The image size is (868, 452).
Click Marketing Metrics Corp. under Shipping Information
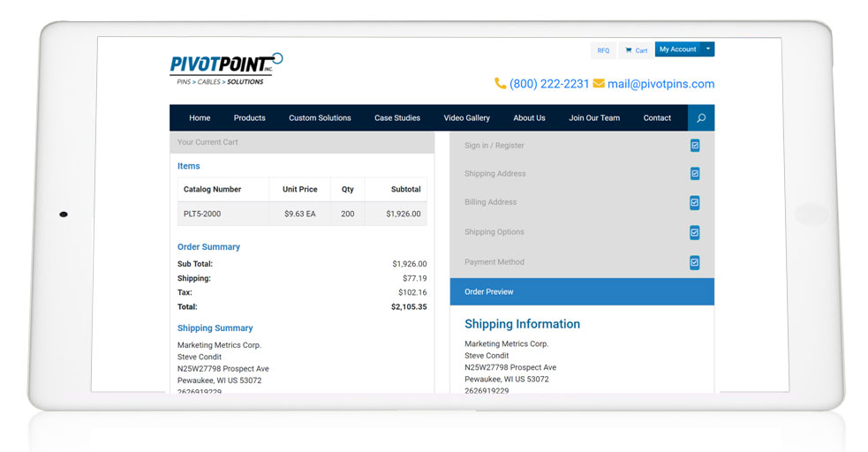(x=507, y=343)
